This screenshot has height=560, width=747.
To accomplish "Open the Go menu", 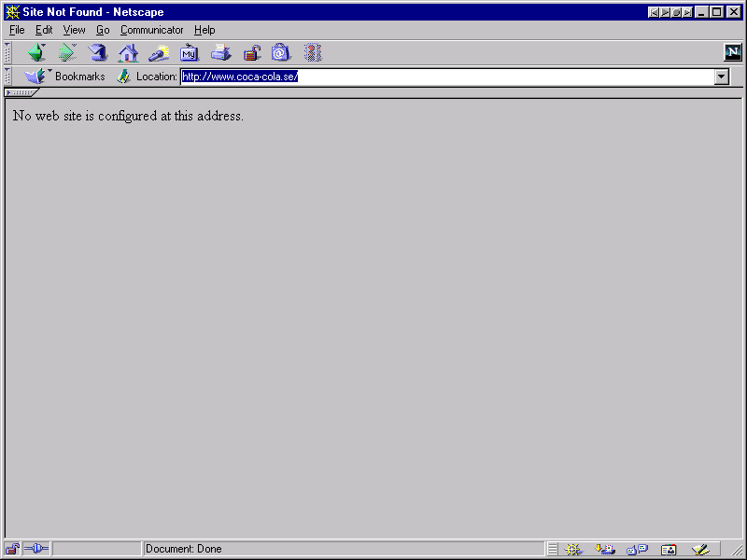I will [103, 30].
